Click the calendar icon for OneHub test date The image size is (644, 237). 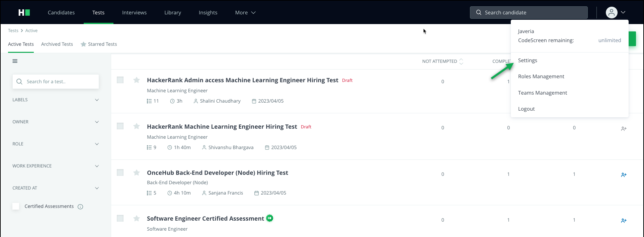pos(256,193)
